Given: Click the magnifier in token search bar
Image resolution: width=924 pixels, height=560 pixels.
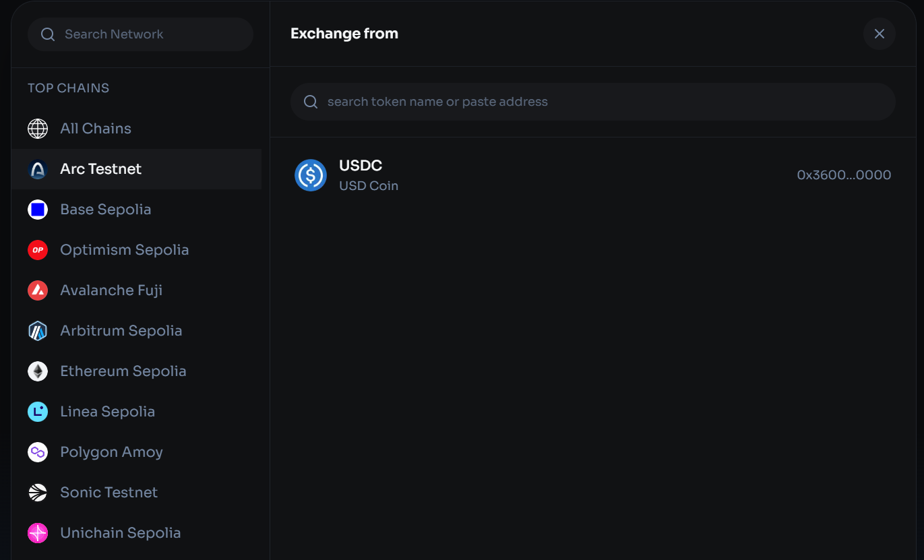Looking at the screenshot, I should click(x=311, y=102).
